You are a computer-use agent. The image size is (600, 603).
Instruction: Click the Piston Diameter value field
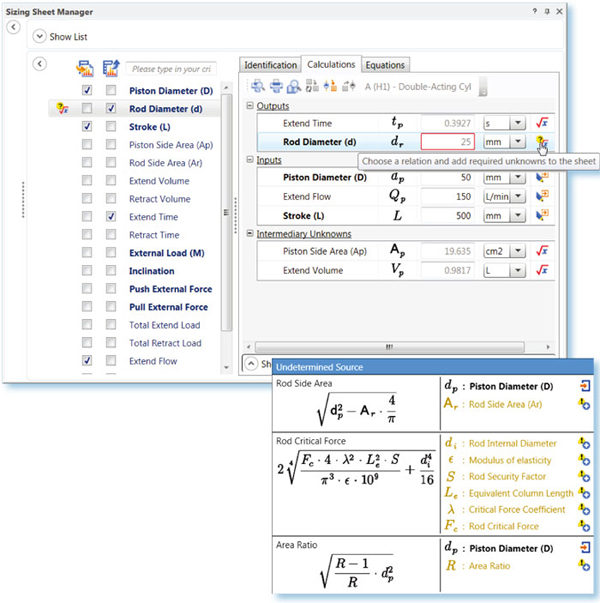click(448, 177)
